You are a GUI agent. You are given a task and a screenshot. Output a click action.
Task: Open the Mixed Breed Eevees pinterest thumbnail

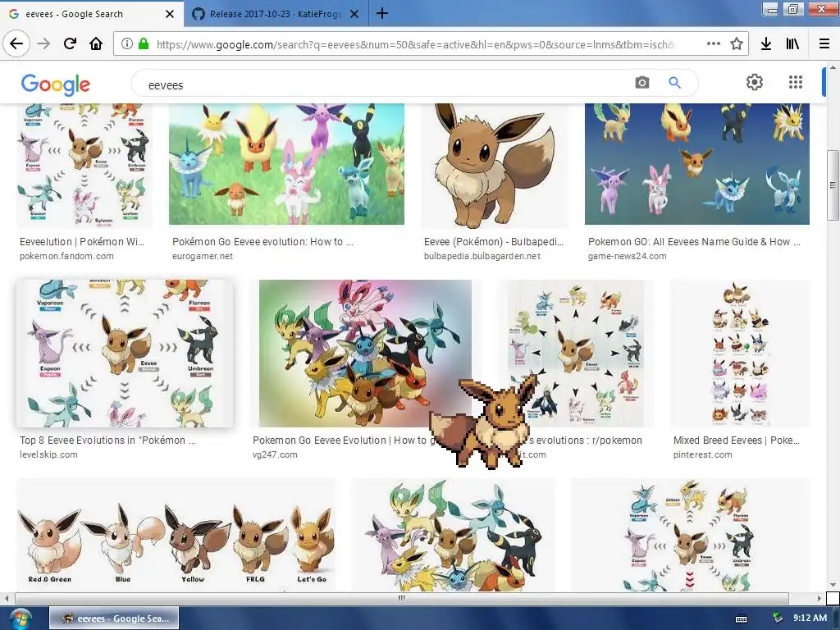pyautogui.click(x=741, y=353)
